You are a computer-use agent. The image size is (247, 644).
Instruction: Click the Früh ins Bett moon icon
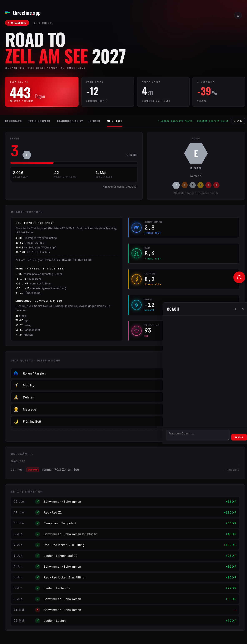coord(16,421)
